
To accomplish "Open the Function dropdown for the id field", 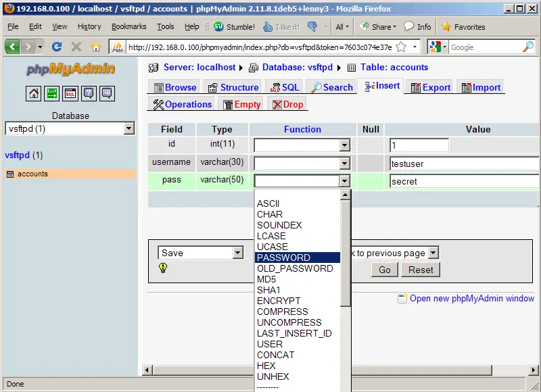I will pyautogui.click(x=302, y=145).
